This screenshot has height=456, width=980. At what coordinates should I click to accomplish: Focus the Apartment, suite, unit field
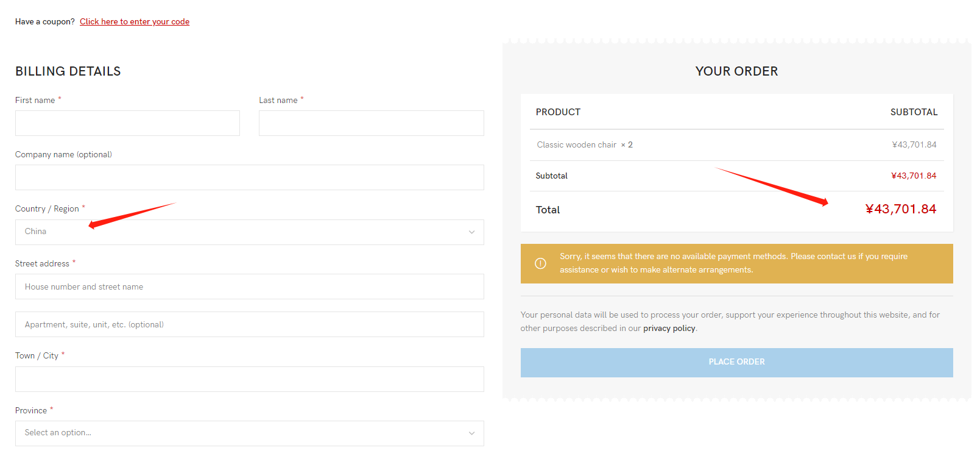[x=249, y=324]
